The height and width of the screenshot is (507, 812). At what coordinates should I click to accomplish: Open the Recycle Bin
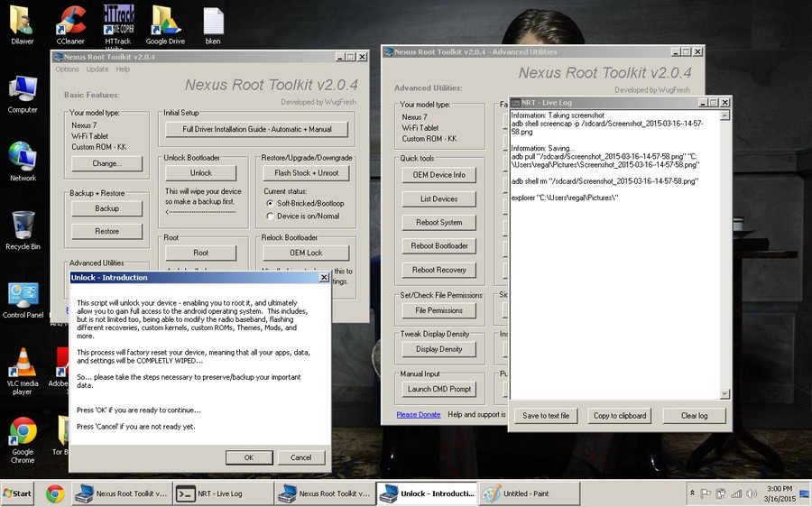point(23,230)
